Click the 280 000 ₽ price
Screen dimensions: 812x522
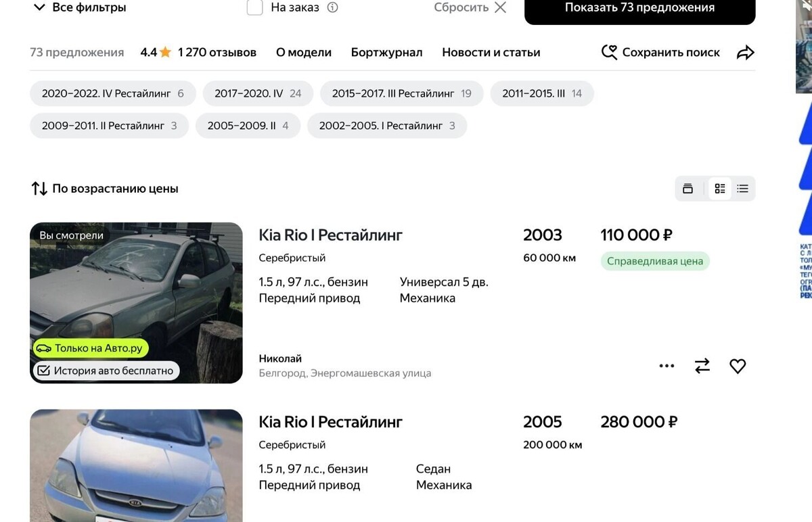click(639, 422)
